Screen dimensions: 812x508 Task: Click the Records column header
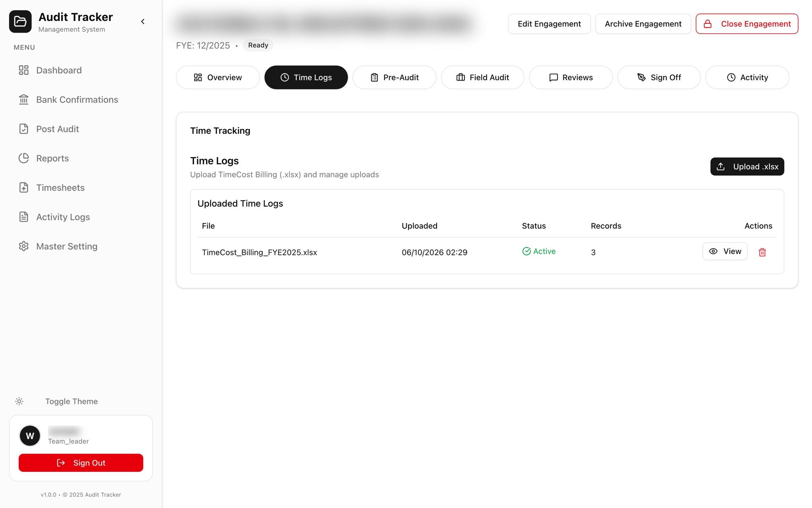click(x=606, y=226)
